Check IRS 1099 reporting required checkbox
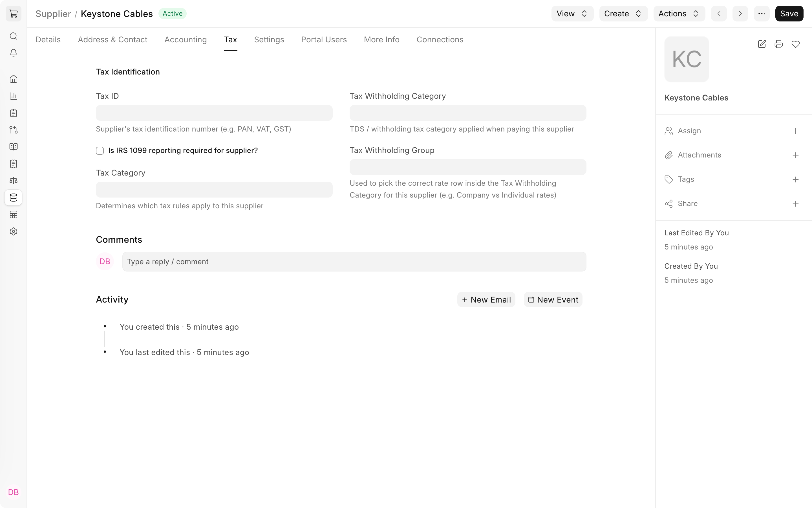Screen dimensions: 812x508 point(100,150)
